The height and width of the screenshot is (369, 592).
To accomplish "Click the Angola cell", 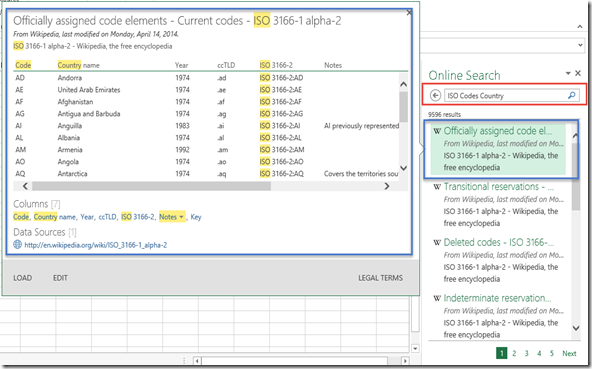I will pos(68,162).
